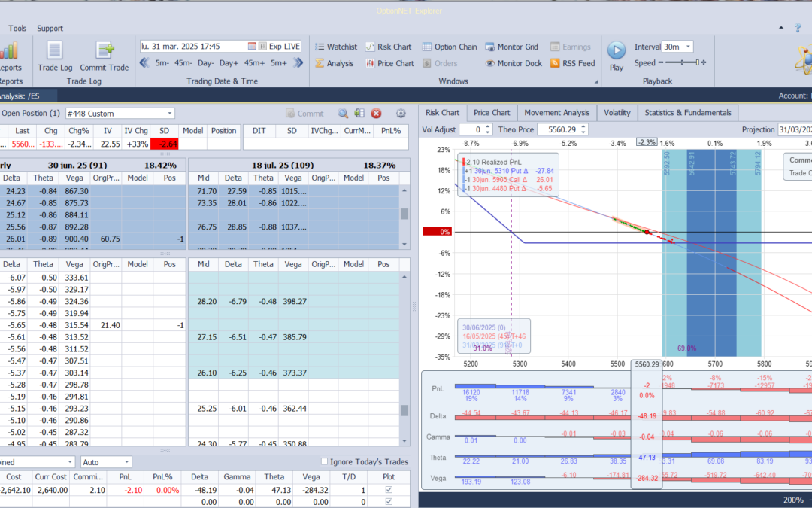Open the calendar date picker icon
Screen dimensions: 812x508
click(x=252, y=46)
